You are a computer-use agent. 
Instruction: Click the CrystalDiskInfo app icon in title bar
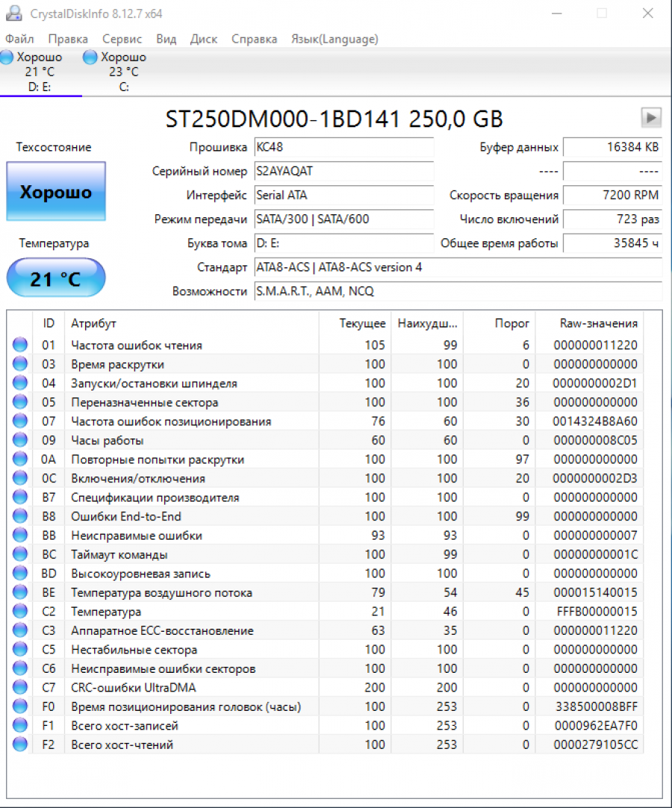tap(15, 14)
